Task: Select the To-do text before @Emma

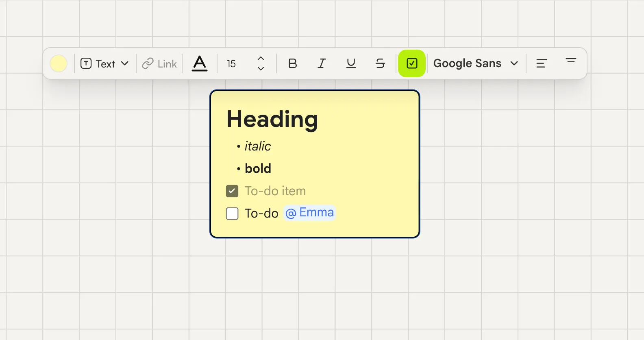Action: point(261,214)
